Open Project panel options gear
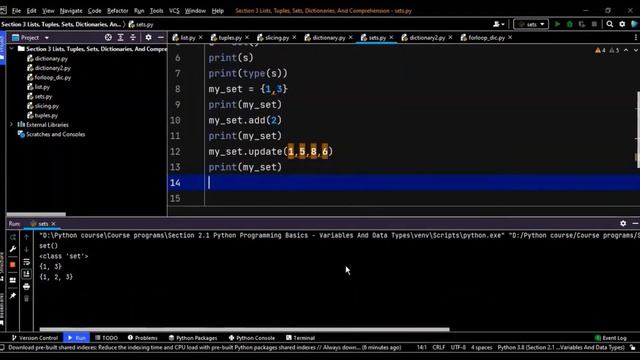The height and width of the screenshot is (360, 640). [x=148, y=38]
